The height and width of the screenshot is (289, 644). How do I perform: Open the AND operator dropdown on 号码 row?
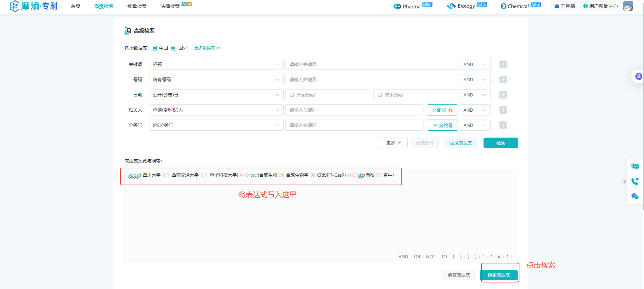475,80
